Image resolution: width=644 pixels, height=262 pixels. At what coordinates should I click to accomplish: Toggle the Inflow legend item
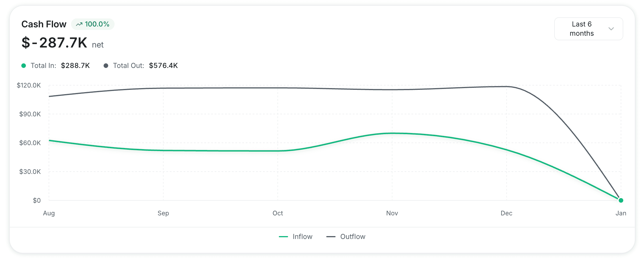(x=296, y=237)
